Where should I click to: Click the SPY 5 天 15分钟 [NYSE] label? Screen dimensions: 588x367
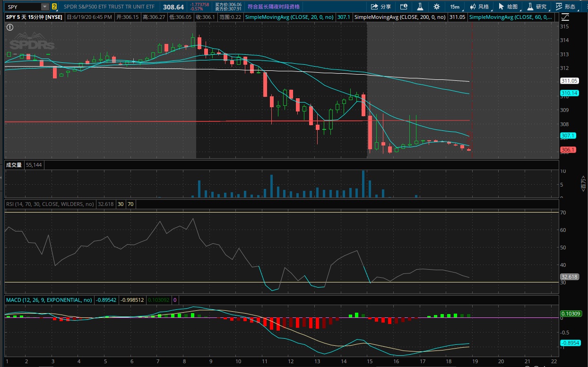point(35,17)
